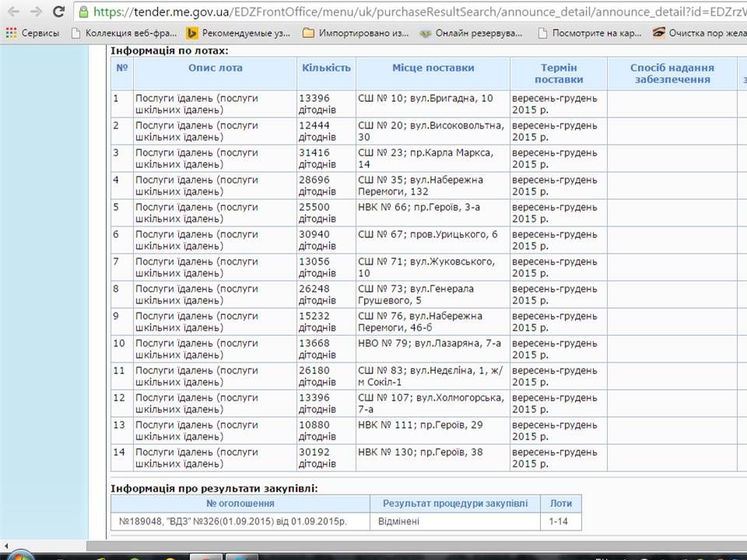The image size is (747, 560).
Task: Click the green HTTPS padlock icon
Action: [x=84, y=12]
